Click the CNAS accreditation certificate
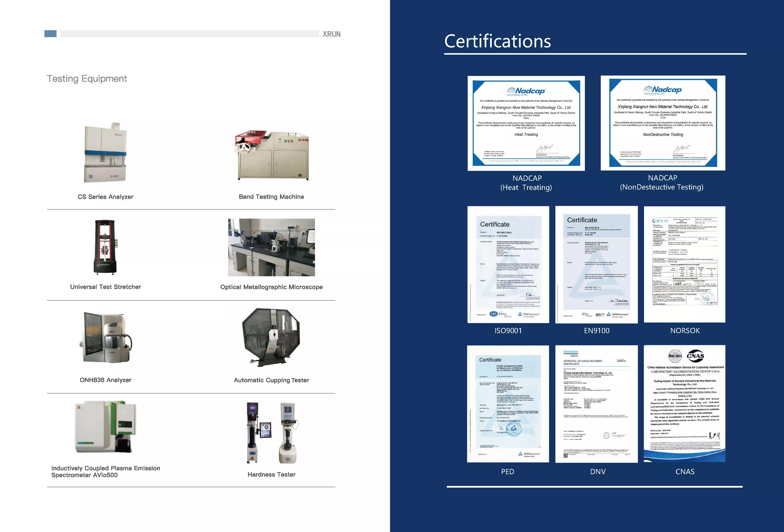This screenshot has height=532, width=784. pos(685,403)
